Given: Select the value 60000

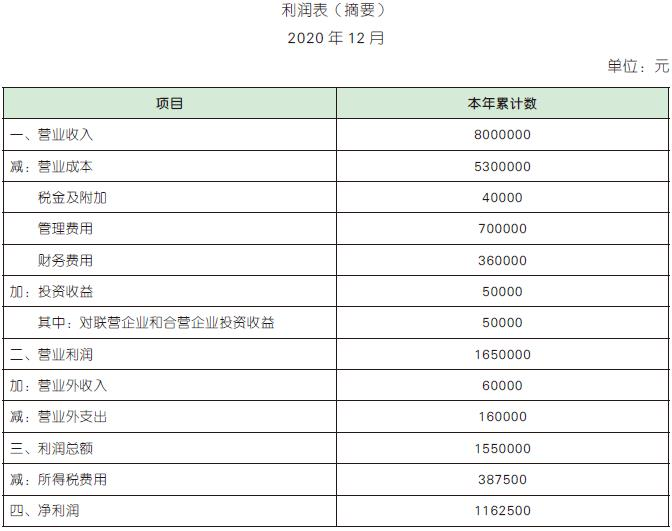Looking at the screenshot, I should point(502,385).
